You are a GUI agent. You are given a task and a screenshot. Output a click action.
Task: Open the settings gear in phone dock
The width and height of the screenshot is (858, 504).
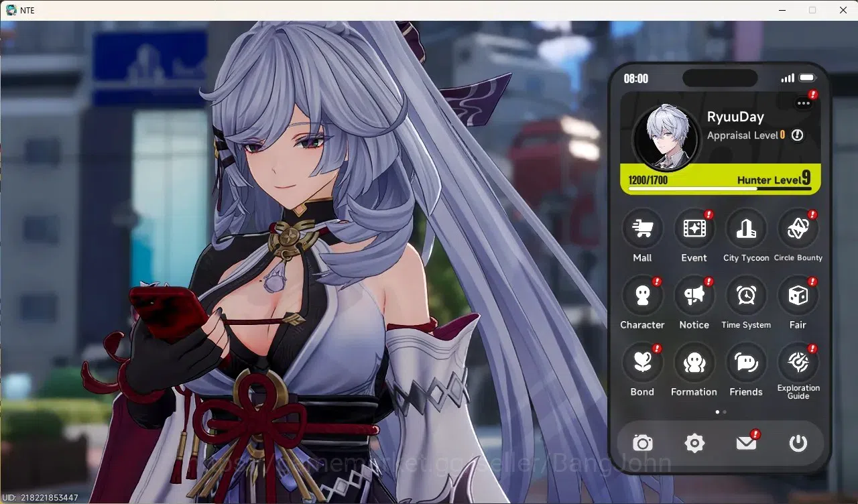coord(694,443)
